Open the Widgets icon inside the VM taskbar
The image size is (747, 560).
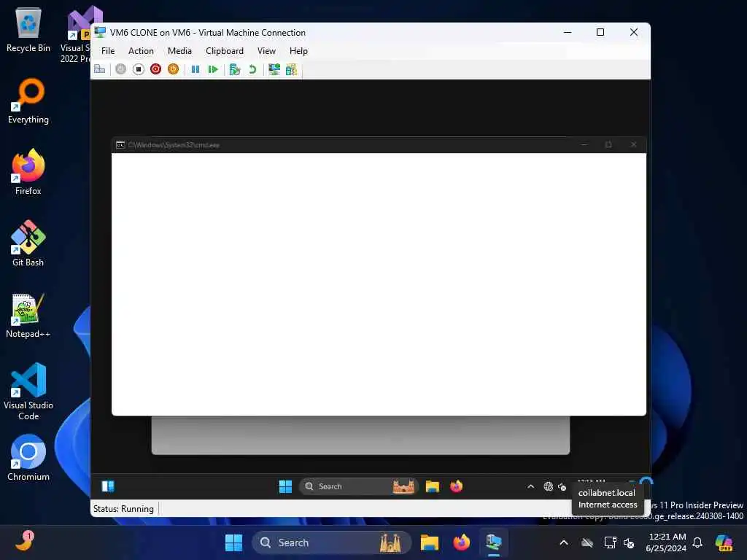click(108, 486)
